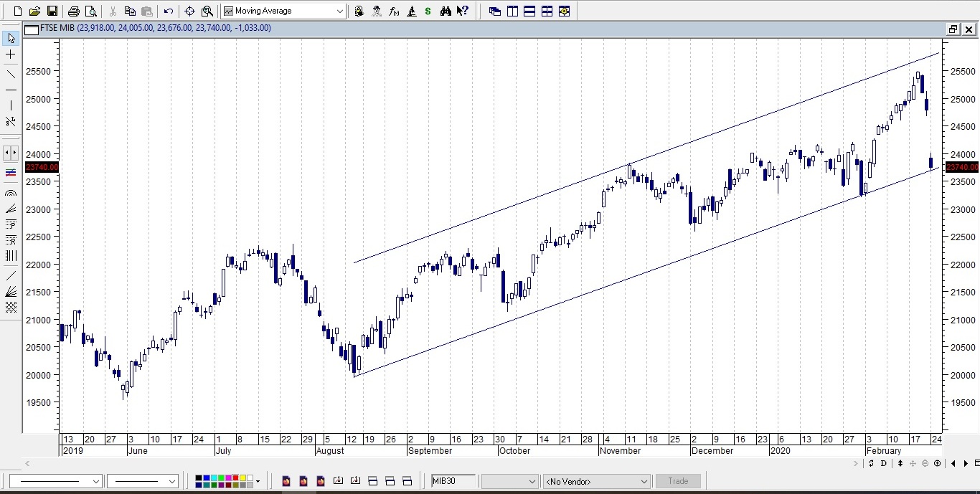Click the Copy icon in the toolbar

tap(130, 11)
